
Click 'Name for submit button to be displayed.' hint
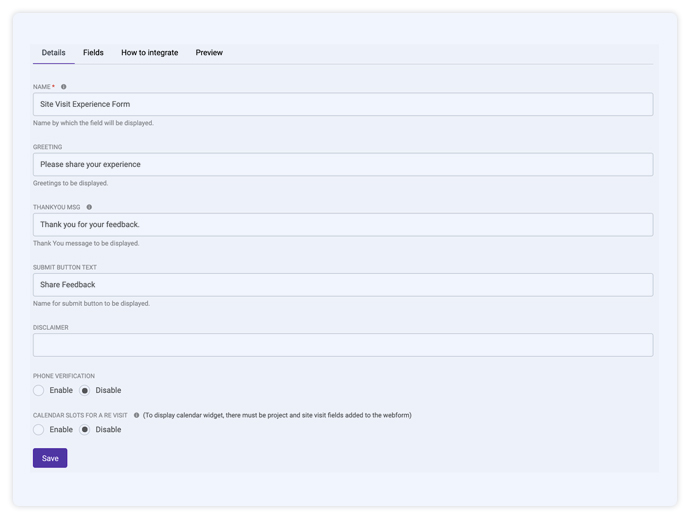[x=91, y=304]
